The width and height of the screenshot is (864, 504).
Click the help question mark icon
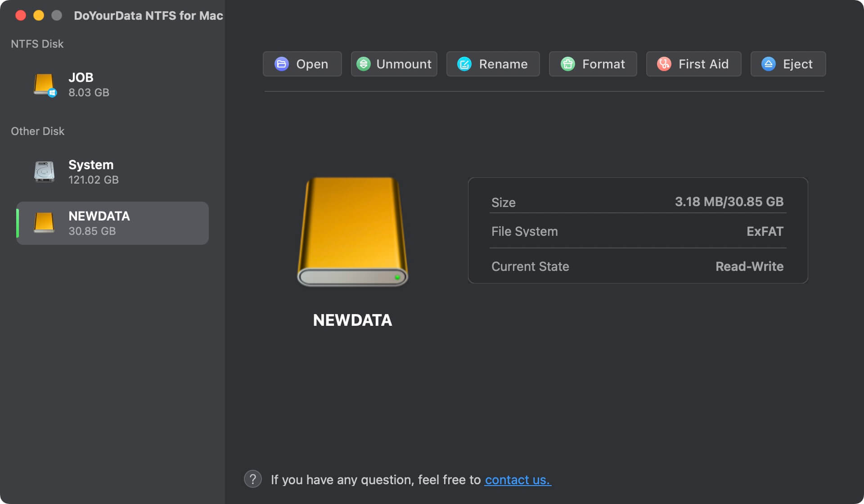point(252,479)
